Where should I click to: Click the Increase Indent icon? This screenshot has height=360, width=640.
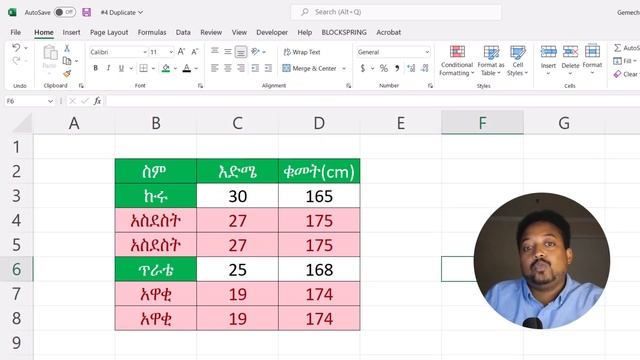point(268,68)
